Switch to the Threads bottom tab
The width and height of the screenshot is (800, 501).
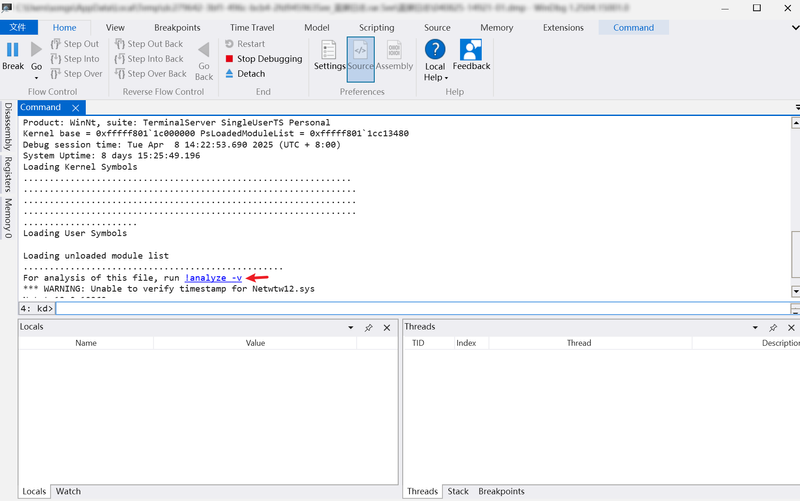click(422, 491)
